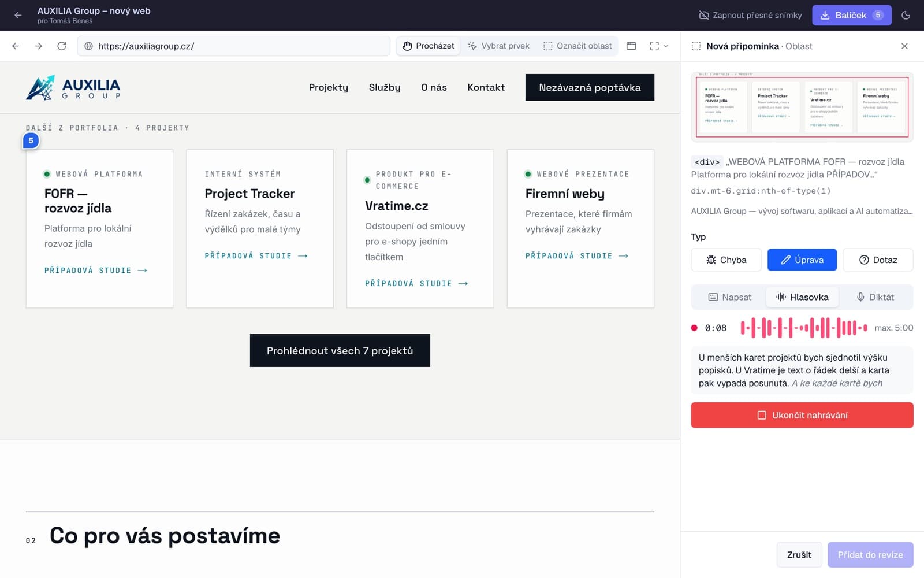Image resolution: width=924 pixels, height=578 pixels.
Task: Click Prohlédnout všech 7 projektů
Action: coord(340,351)
